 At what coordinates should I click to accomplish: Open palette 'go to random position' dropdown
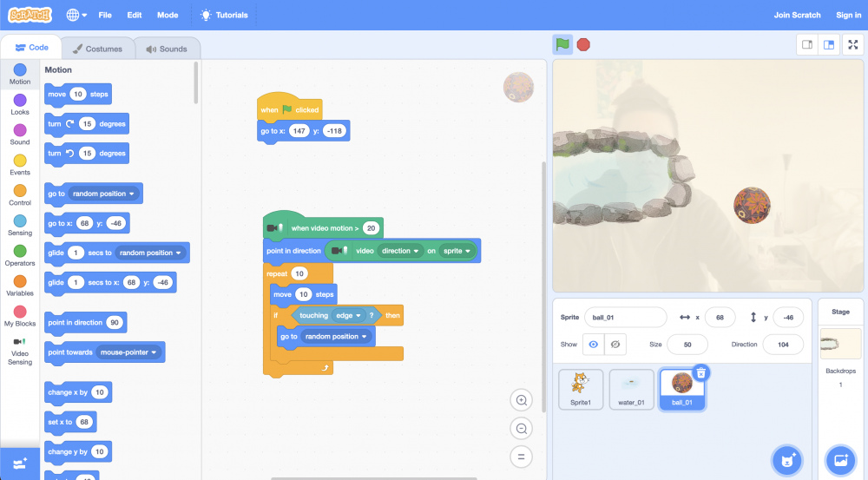[x=103, y=194]
